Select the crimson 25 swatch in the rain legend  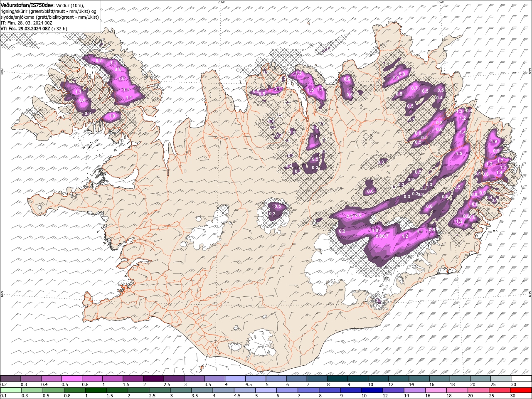pyautogui.click(x=500, y=390)
